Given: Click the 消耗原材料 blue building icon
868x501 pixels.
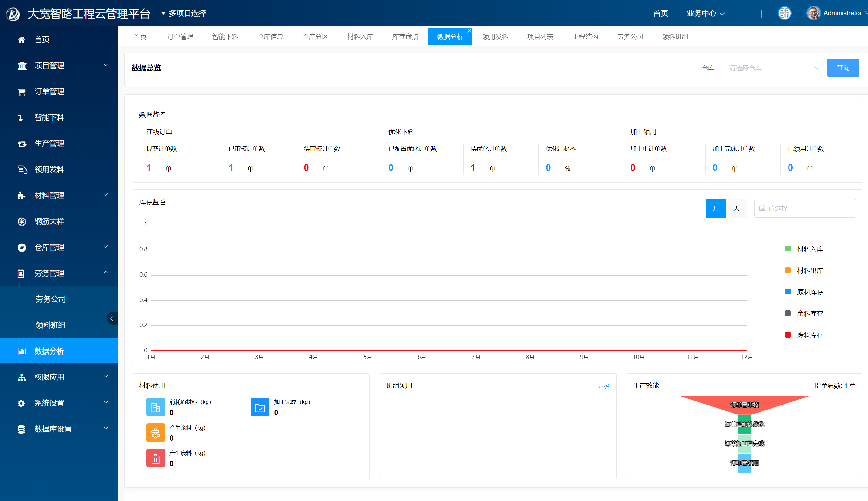Looking at the screenshot, I should coord(156,407).
